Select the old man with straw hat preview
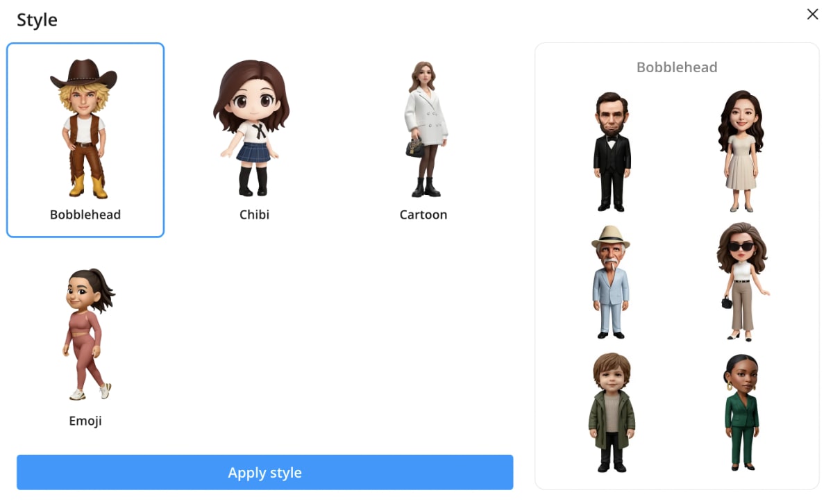The height and width of the screenshot is (504, 833). click(x=611, y=282)
